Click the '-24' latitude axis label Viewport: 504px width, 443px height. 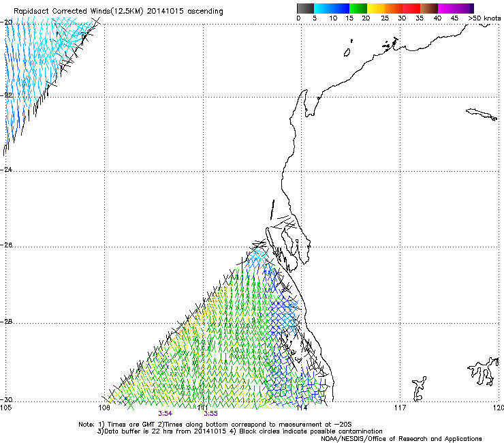[7, 169]
